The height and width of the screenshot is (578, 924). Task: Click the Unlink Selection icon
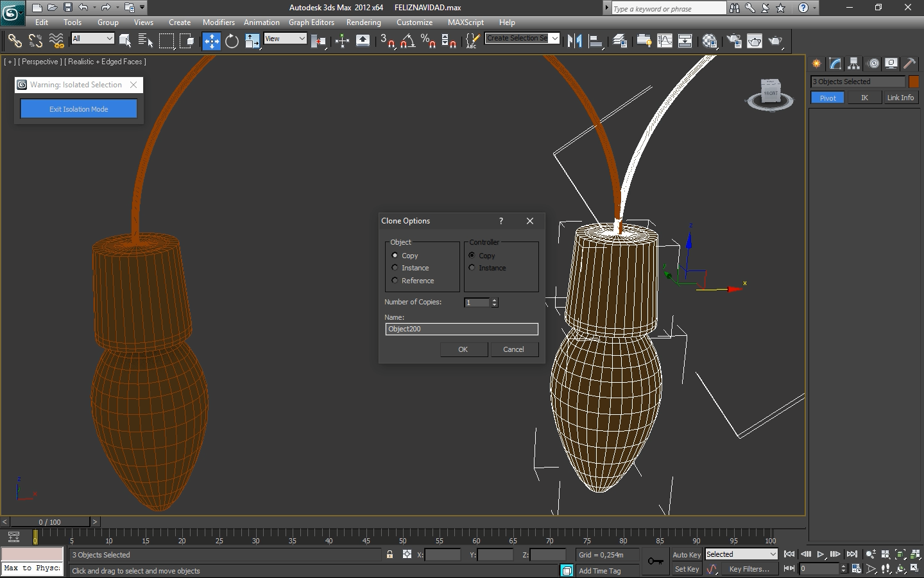pos(35,41)
